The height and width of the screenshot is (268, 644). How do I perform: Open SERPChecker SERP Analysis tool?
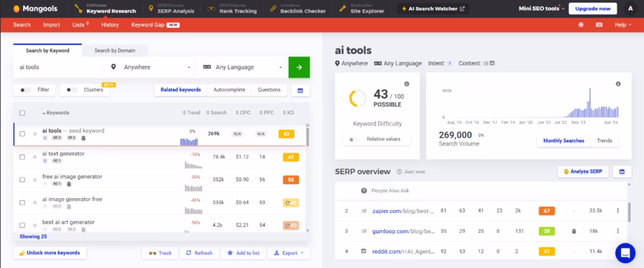pyautogui.click(x=171, y=9)
